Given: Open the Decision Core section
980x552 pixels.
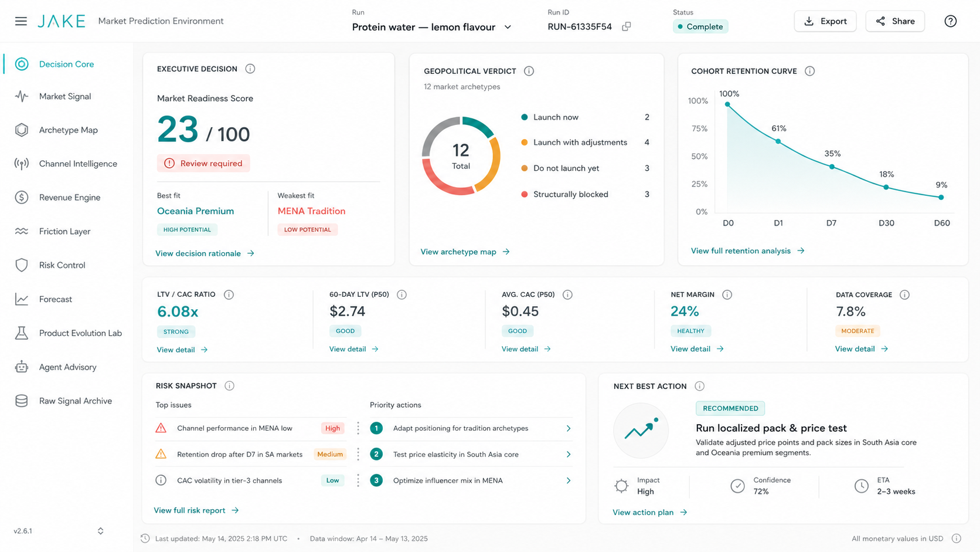Looking at the screenshot, I should [x=67, y=64].
